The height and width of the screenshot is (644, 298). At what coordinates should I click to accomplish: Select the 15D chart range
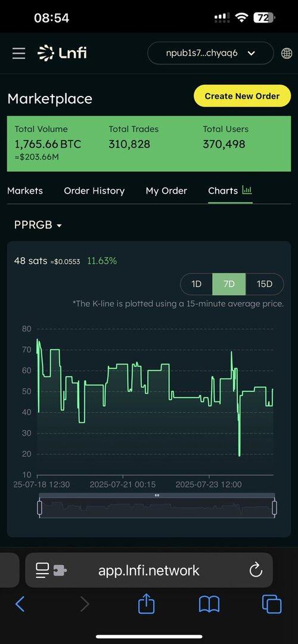pos(264,284)
